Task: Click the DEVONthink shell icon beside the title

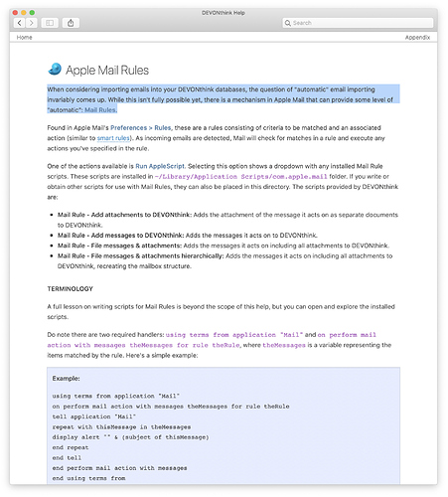Action: click(55, 70)
